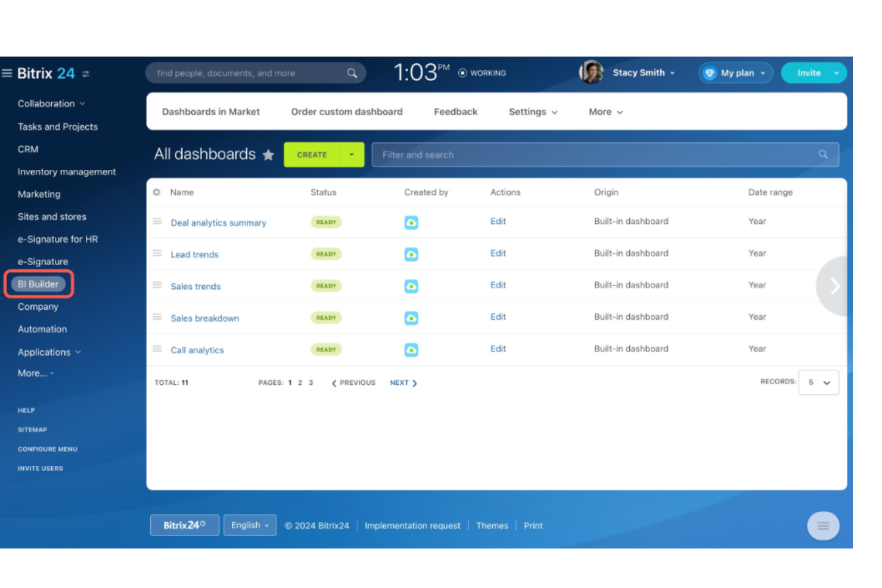
Task: Click NEXT pagination link
Action: 403,383
